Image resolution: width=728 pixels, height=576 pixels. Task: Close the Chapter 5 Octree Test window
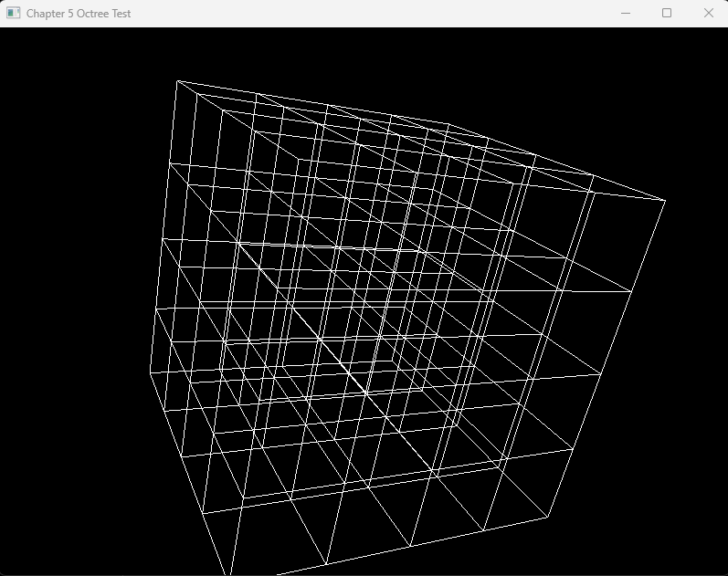pos(708,13)
